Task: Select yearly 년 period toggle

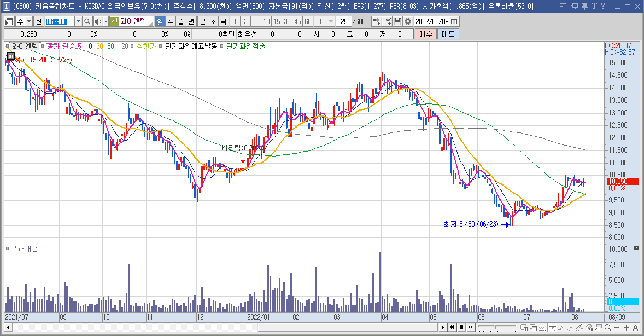Action: [191, 21]
